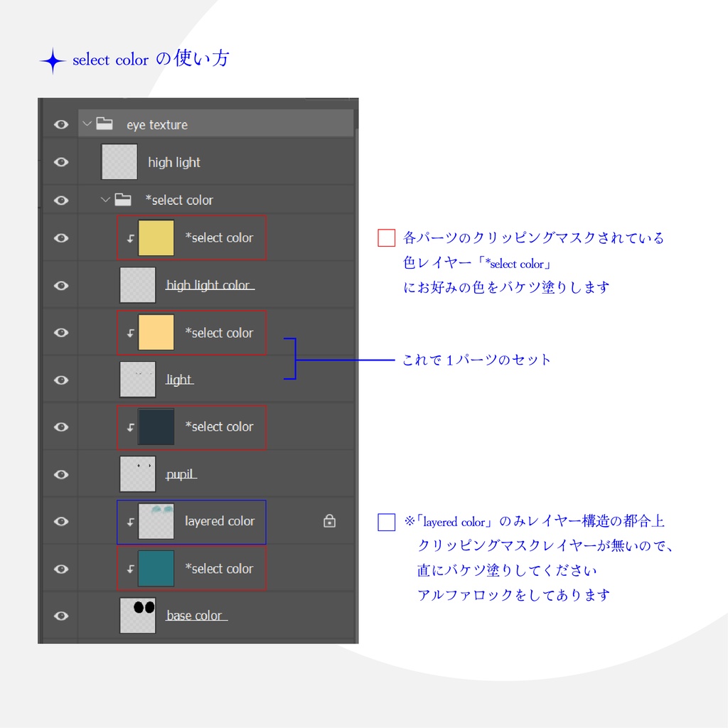Toggle eye icon of the yellow *select color layer
The width and height of the screenshot is (728, 728).
[x=61, y=238]
